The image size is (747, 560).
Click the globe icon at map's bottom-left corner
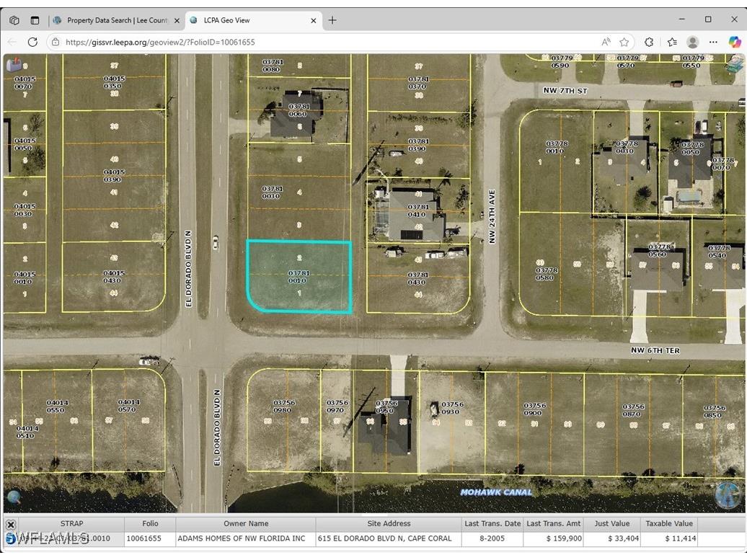[x=14, y=497]
